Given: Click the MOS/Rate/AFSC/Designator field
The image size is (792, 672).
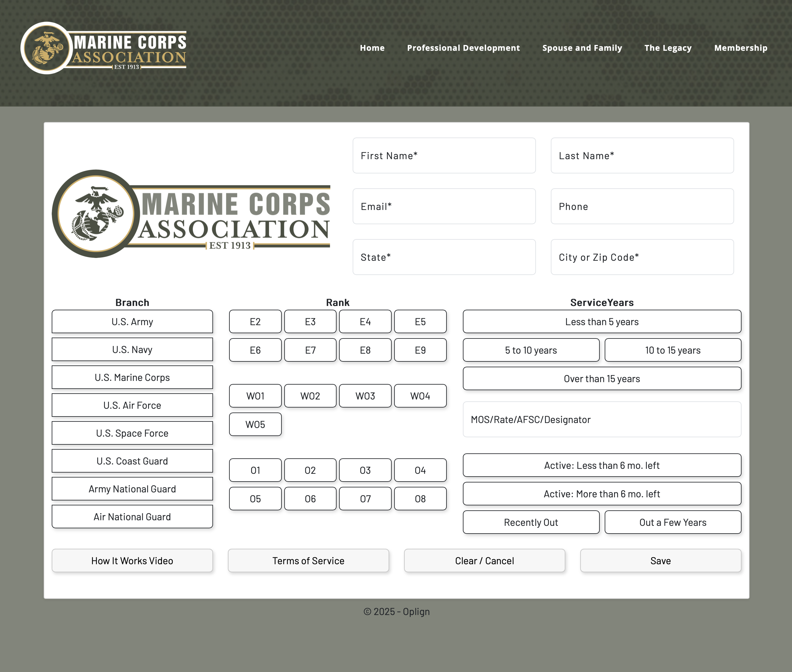Looking at the screenshot, I should point(602,419).
